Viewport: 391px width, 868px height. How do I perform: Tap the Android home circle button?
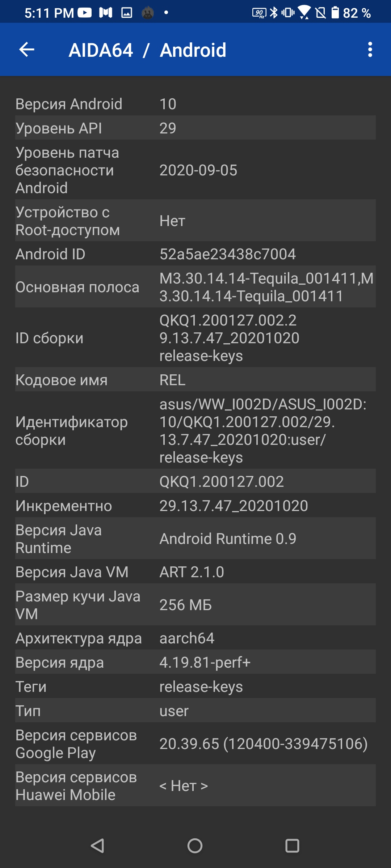click(x=195, y=846)
